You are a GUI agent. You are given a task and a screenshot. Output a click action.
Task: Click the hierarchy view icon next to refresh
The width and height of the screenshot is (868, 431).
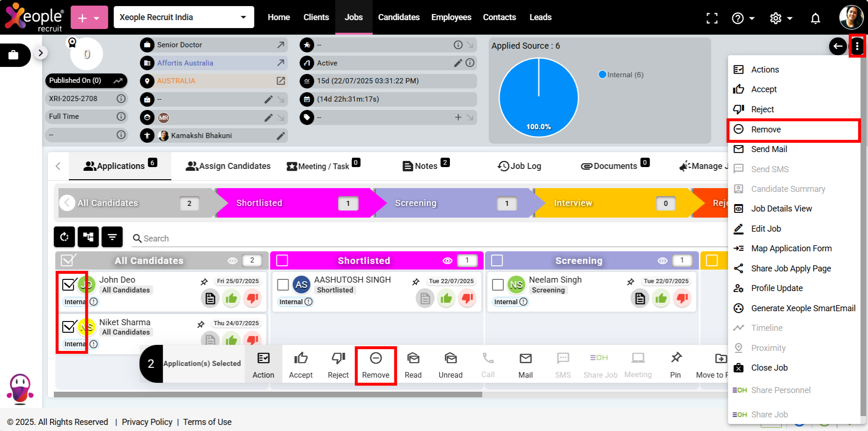tap(88, 237)
